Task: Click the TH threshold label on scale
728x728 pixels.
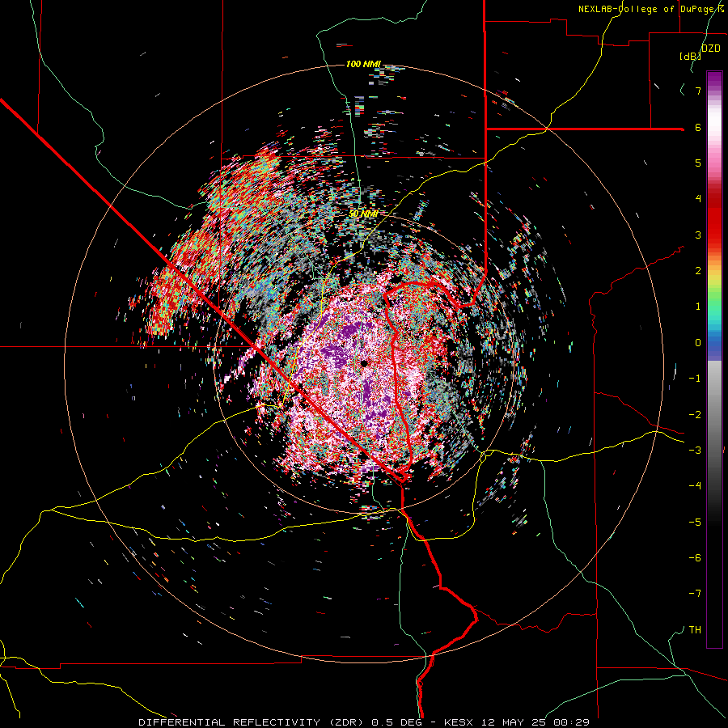Action: [x=695, y=630]
